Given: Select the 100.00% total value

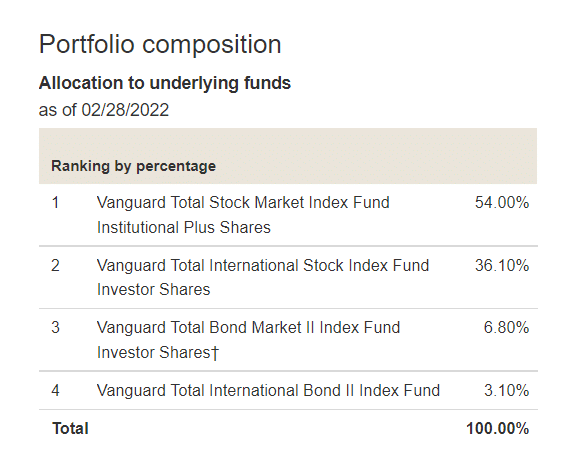Looking at the screenshot, I should point(497,428).
